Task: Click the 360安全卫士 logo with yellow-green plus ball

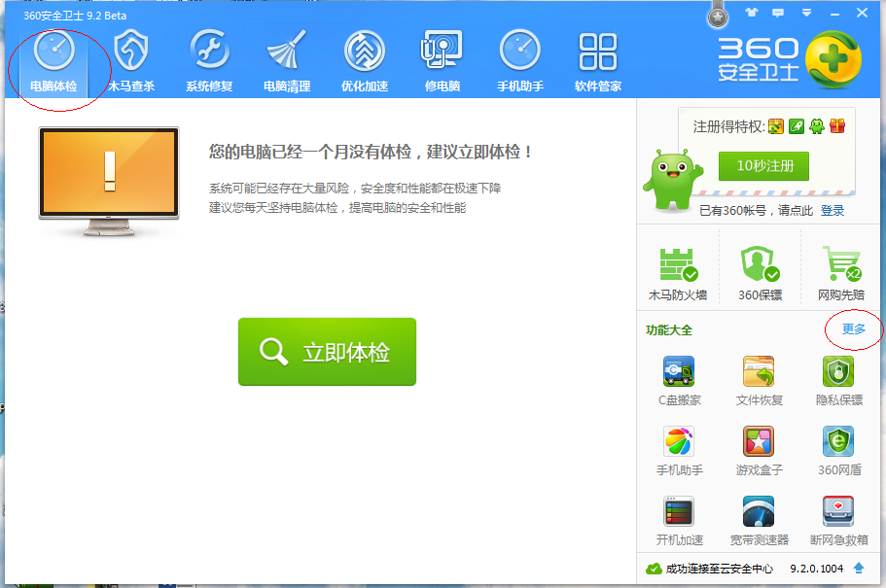Action: [790, 60]
